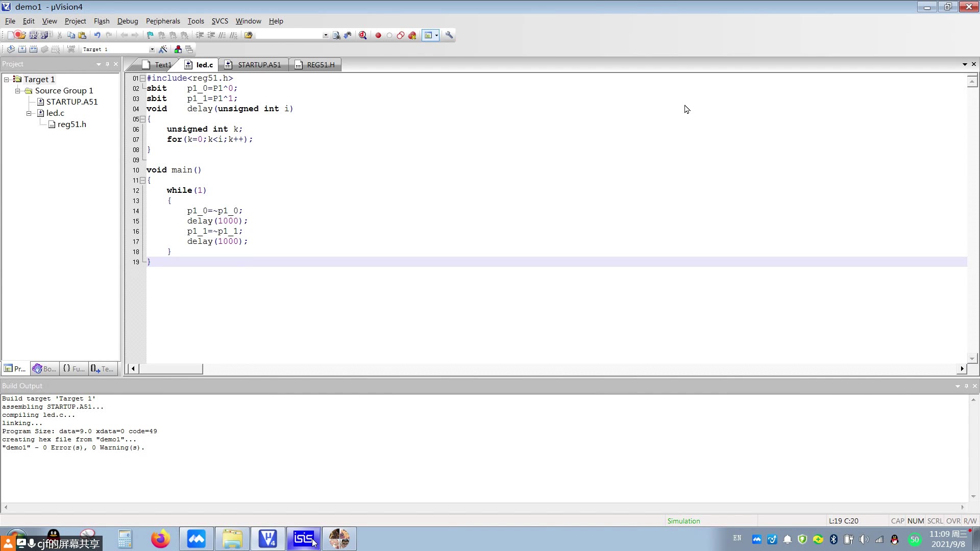The image size is (980, 551).
Task: Start debug session with magnifier icon
Action: (x=362, y=35)
